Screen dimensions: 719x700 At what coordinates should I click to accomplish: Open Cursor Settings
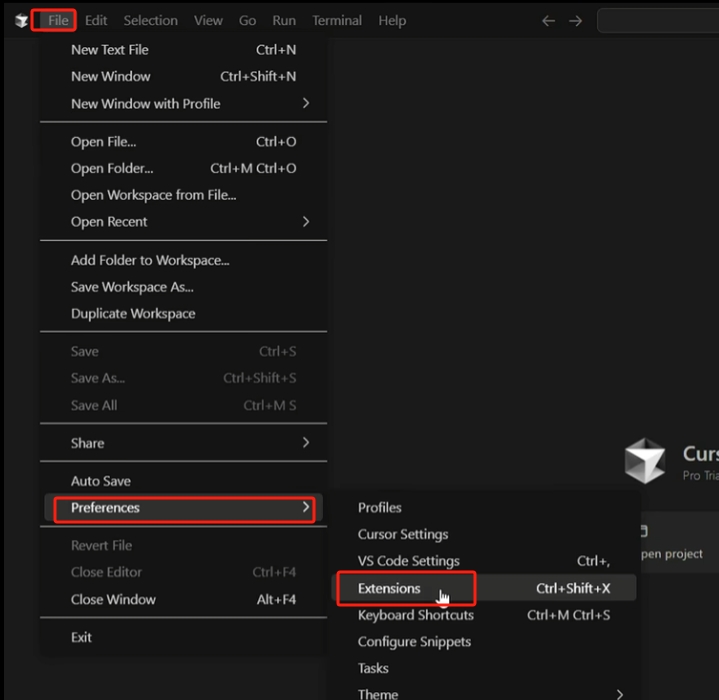coord(403,534)
